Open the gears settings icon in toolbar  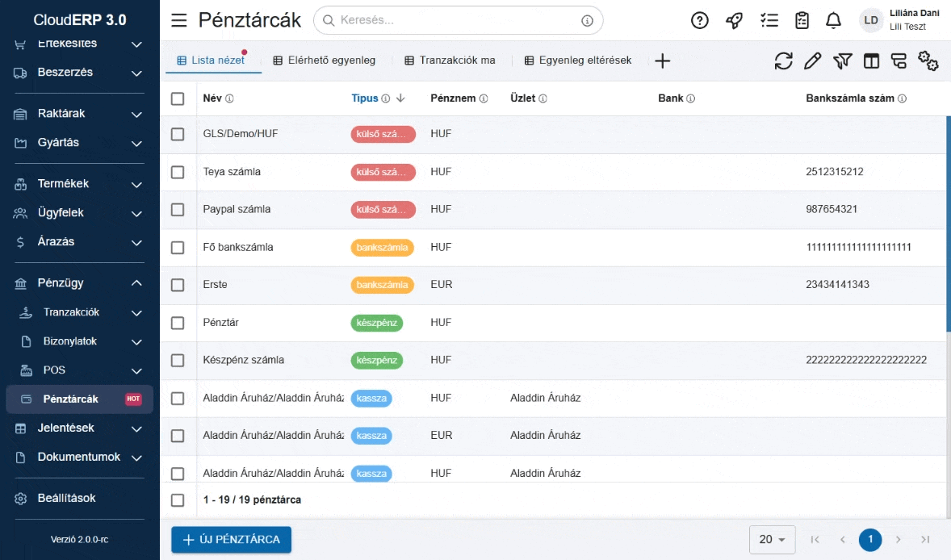click(x=928, y=61)
